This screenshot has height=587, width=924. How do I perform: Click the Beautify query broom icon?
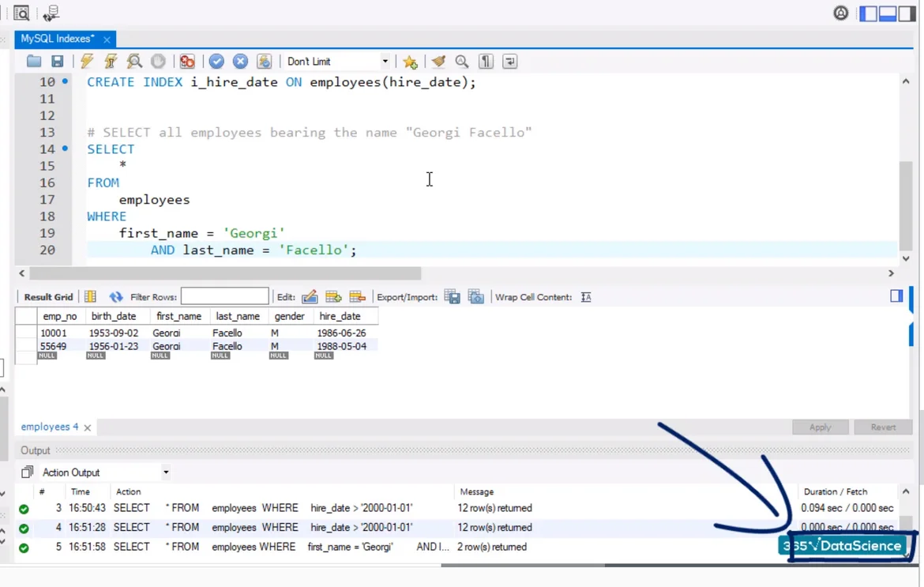(x=438, y=62)
